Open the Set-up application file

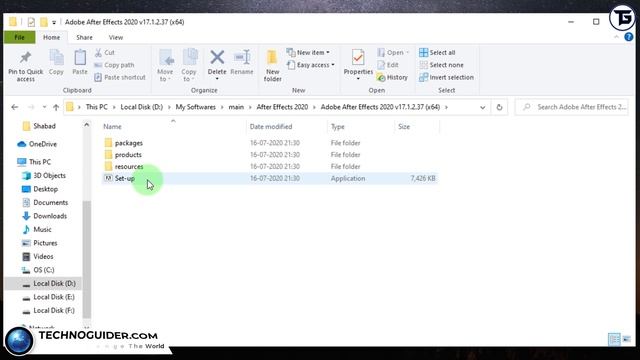point(124,178)
